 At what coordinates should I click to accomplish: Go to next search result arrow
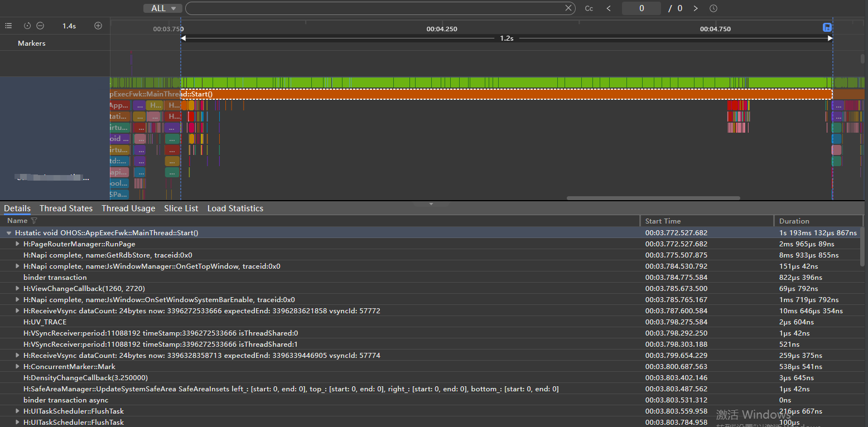click(x=696, y=8)
